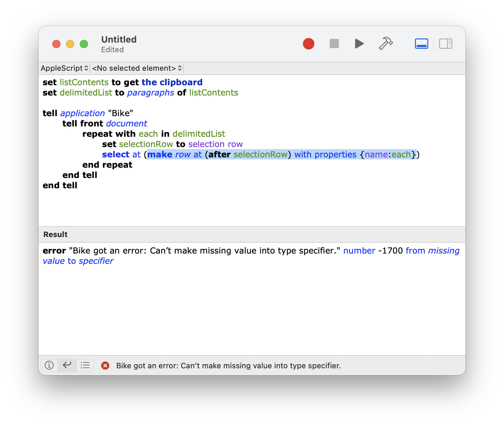The image size is (504, 426).
Task: Show the log list tab
Action: 85,365
